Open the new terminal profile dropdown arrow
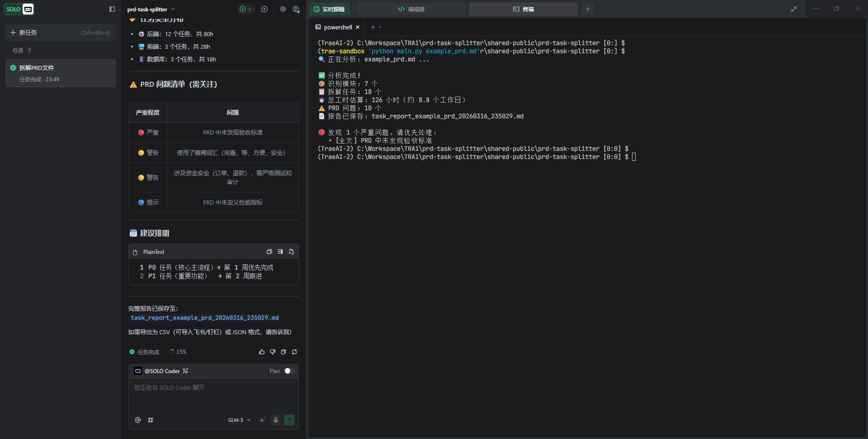This screenshot has height=439, width=868. coord(380,27)
